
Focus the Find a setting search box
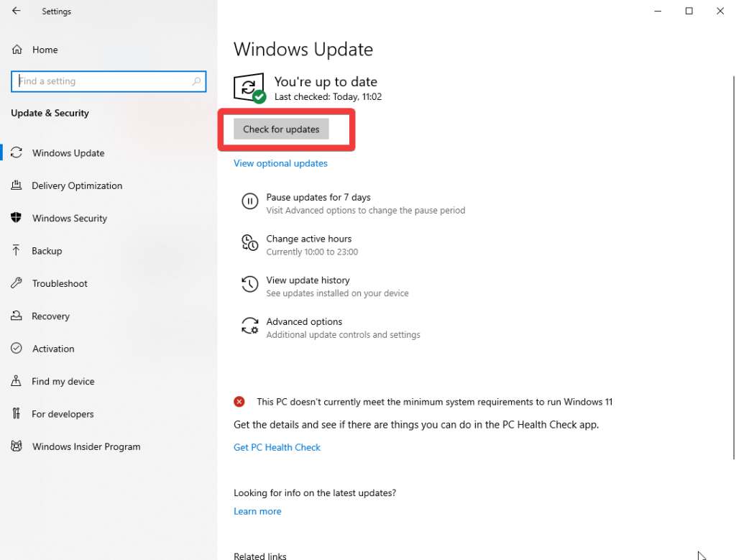click(x=109, y=81)
